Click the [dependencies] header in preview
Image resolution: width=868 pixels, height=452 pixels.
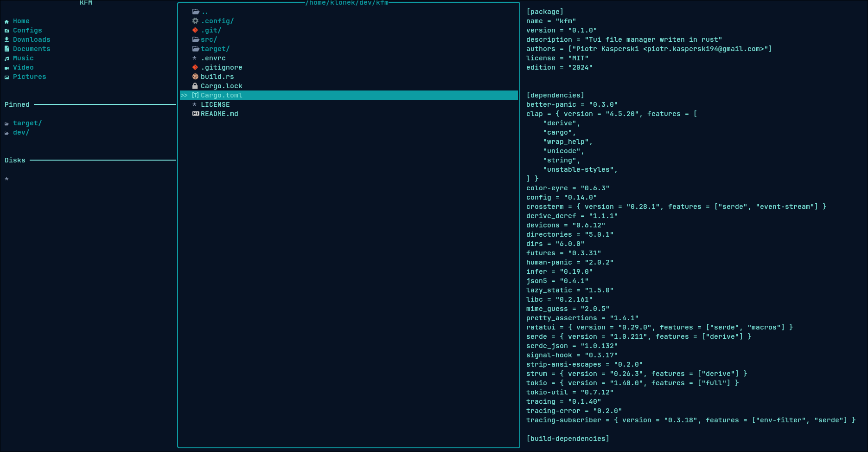pos(555,95)
